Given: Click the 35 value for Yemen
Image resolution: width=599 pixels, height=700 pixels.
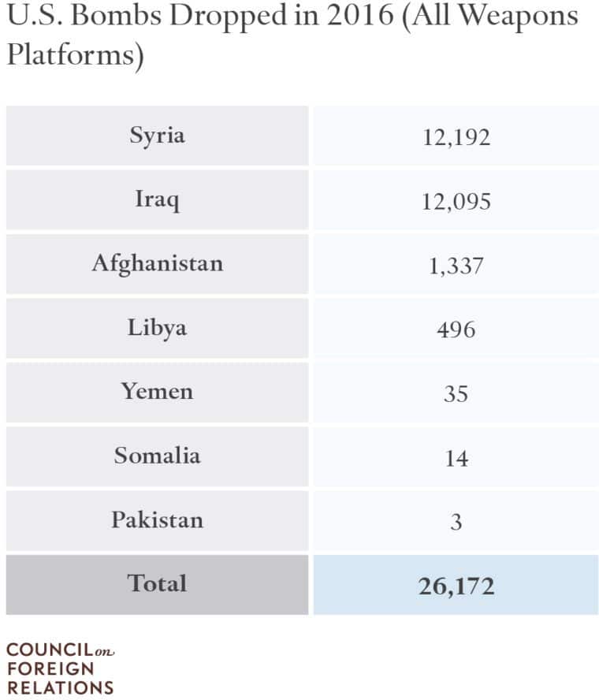Looking at the screenshot, I should coord(456,393).
